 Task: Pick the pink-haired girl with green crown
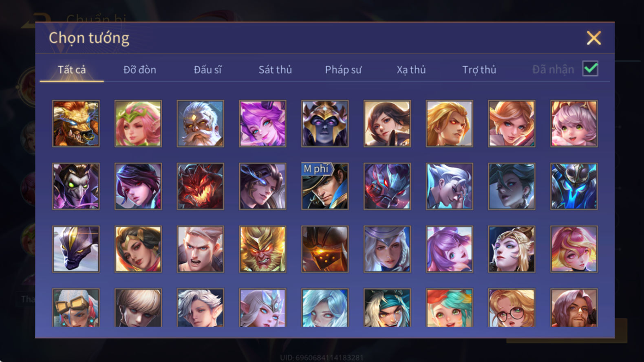(x=138, y=124)
